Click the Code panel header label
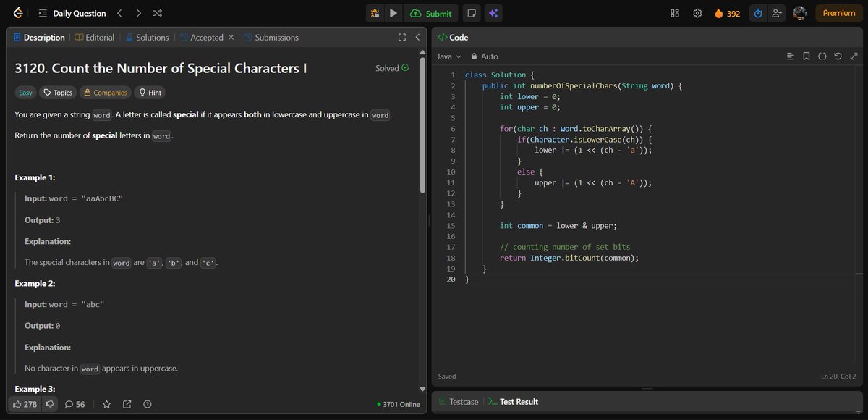The width and height of the screenshot is (868, 420). 453,37
